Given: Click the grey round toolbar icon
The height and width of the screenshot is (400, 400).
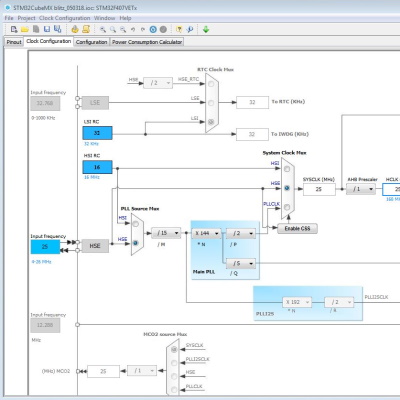Looking at the screenshot, I should coord(163,29).
